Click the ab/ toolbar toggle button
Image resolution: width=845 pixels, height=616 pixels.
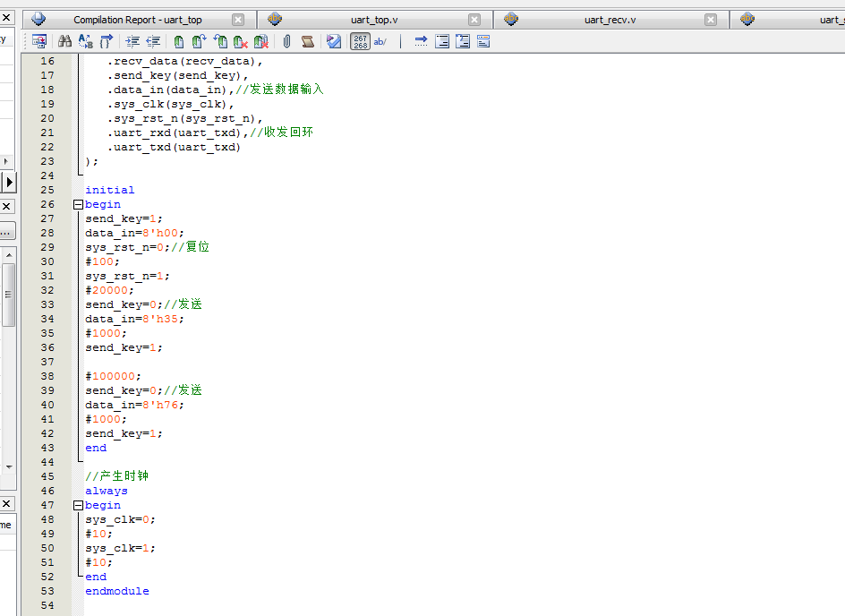tap(380, 41)
